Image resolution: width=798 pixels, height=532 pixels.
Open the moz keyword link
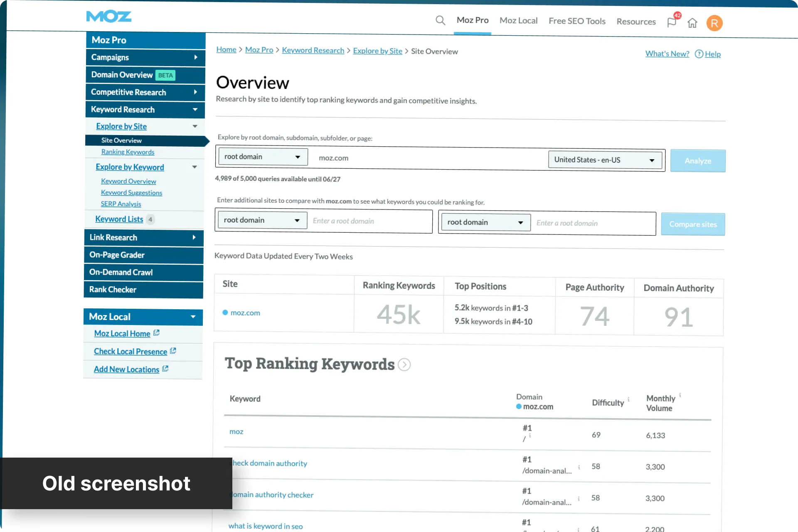pos(236,431)
